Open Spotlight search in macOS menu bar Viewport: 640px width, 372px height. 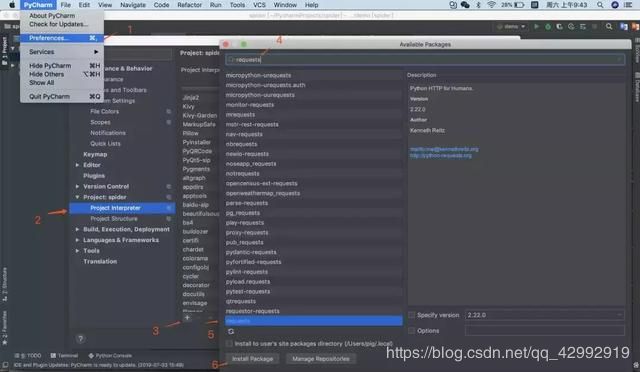[x=600, y=5]
